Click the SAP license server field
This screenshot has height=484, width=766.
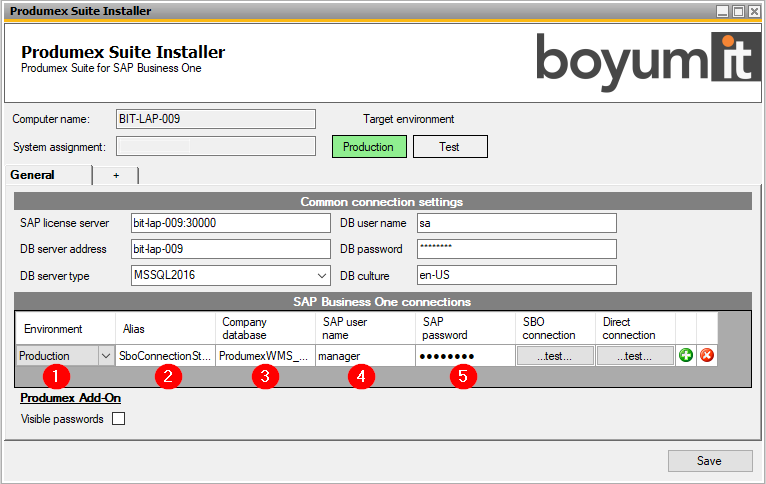point(229,223)
